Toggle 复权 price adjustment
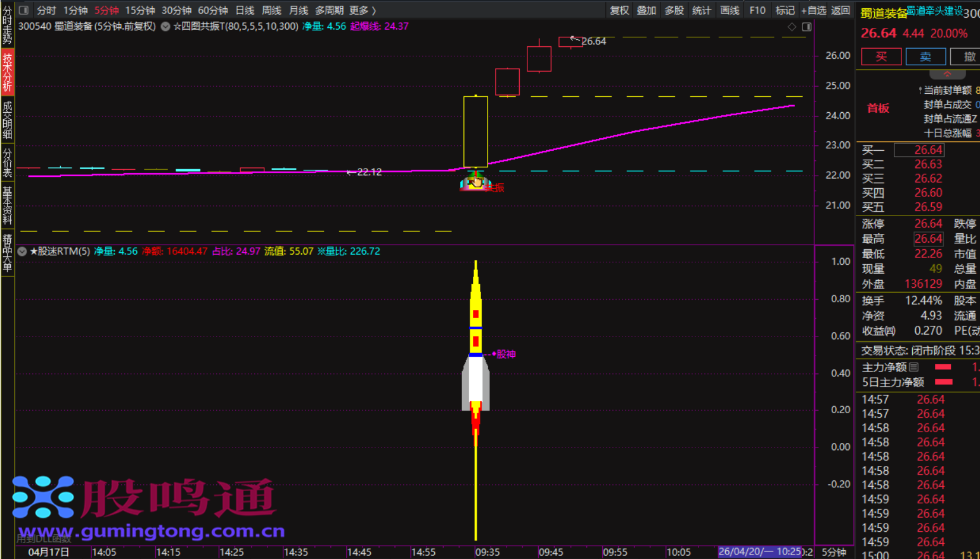 619,10
